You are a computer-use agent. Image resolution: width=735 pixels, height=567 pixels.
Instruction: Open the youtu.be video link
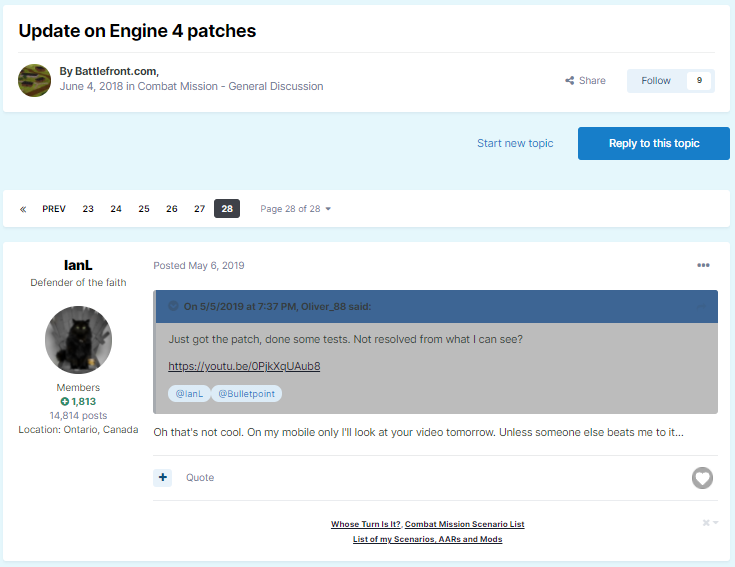click(244, 366)
